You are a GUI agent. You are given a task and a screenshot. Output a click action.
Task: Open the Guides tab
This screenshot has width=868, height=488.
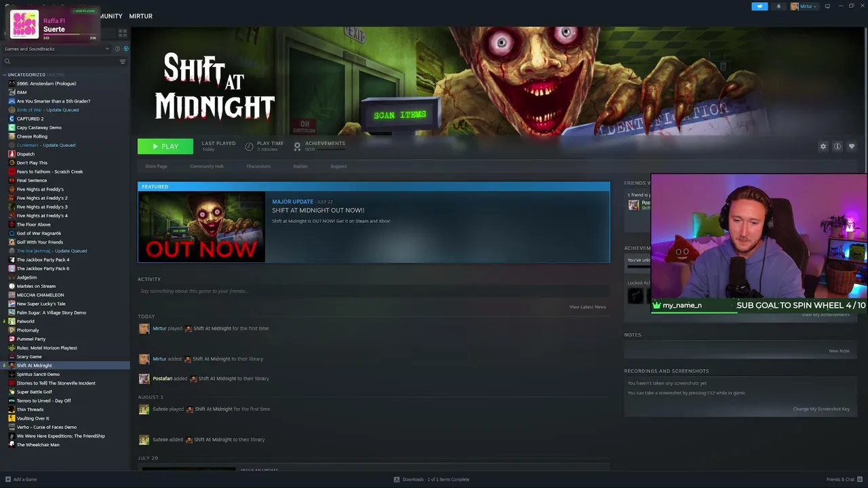pyautogui.click(x=300, y=166)
